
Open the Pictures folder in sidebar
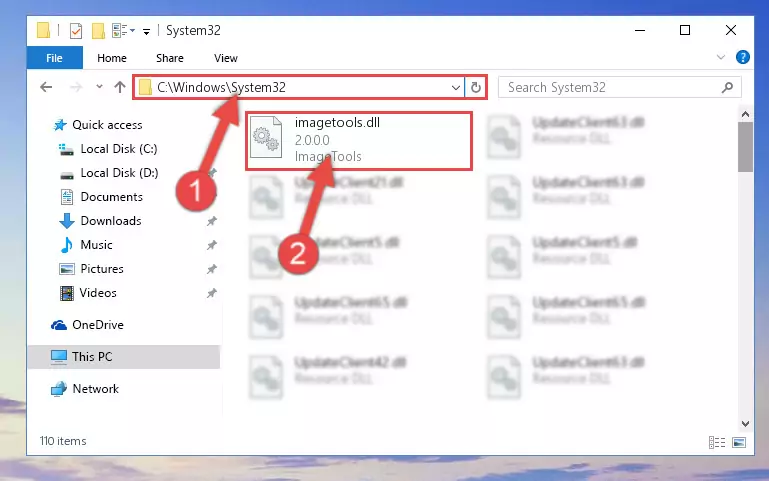point(102,269)
